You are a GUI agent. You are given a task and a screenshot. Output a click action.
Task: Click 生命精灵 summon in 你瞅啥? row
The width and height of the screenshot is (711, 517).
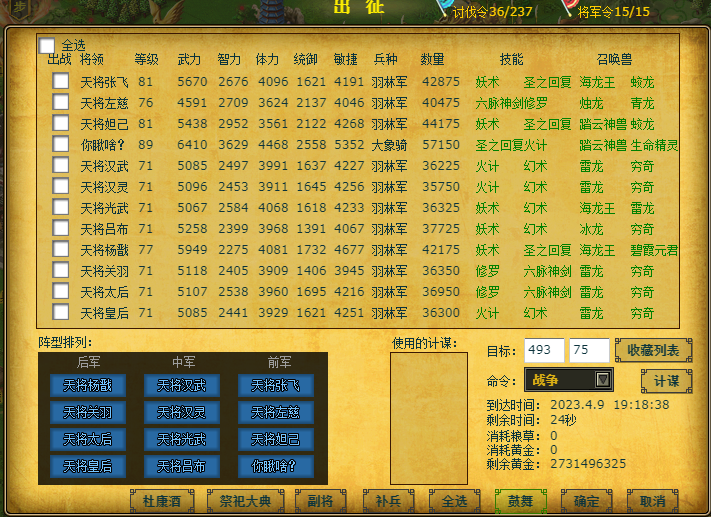pos(654,145)
